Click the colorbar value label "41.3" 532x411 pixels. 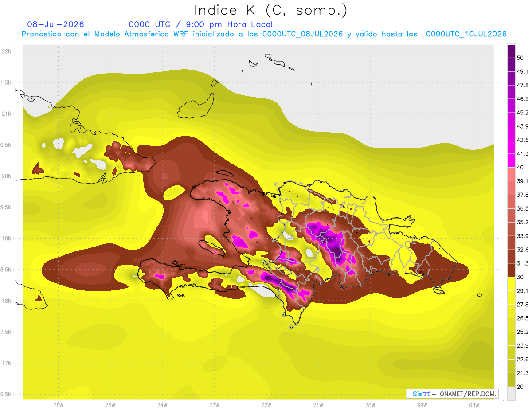pyautogui.click(x=523, y=154)
